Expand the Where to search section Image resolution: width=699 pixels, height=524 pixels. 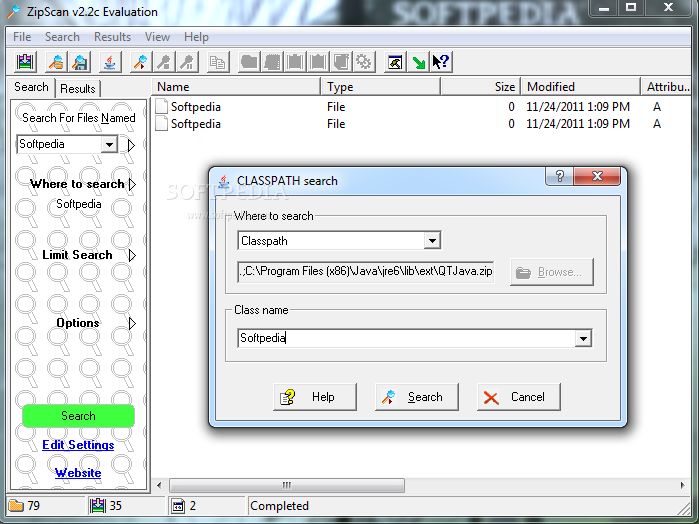click(x=132, y=184)
